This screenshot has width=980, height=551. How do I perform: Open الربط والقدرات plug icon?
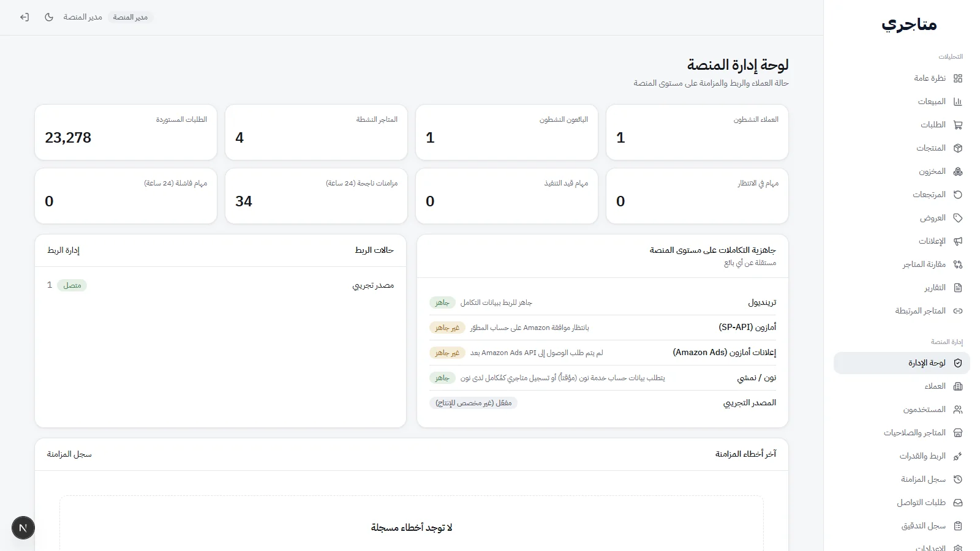[x=958, y=456]
